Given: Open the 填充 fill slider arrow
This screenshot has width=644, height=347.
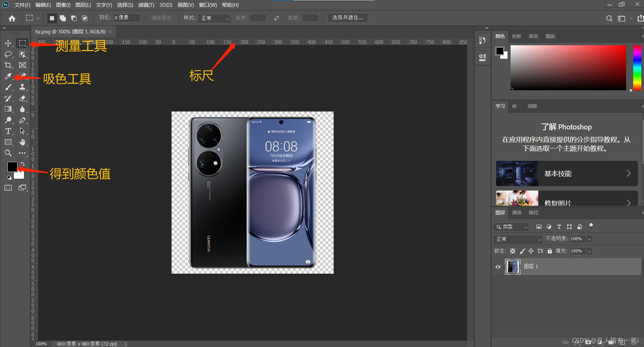Looking at the screenshot, I should coord(589,251).
